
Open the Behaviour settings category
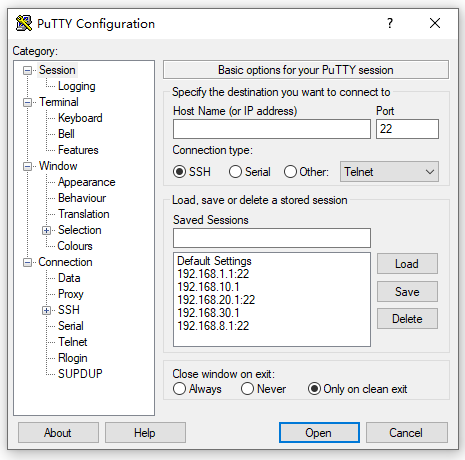[x=82, y=198]
